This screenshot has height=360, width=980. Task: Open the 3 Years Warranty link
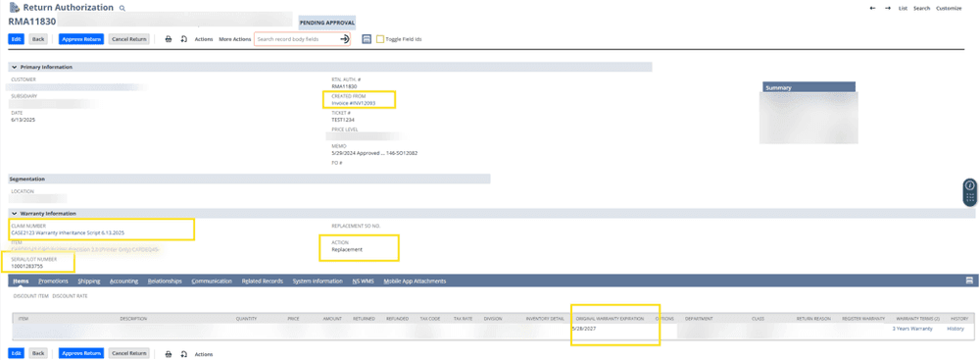911,329
